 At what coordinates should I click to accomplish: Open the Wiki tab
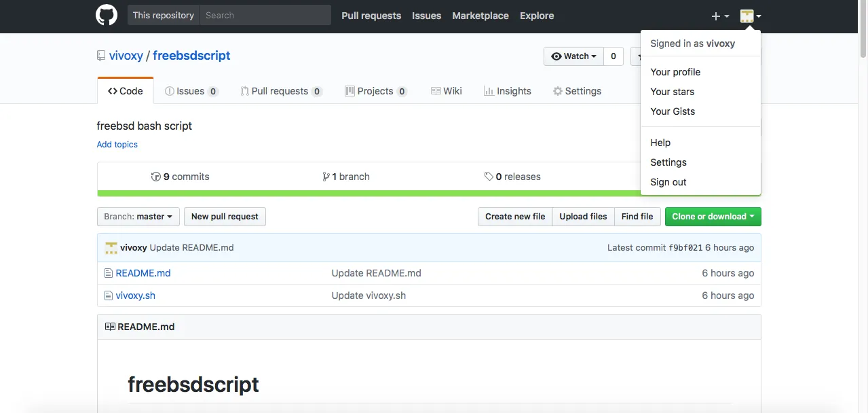447,91
